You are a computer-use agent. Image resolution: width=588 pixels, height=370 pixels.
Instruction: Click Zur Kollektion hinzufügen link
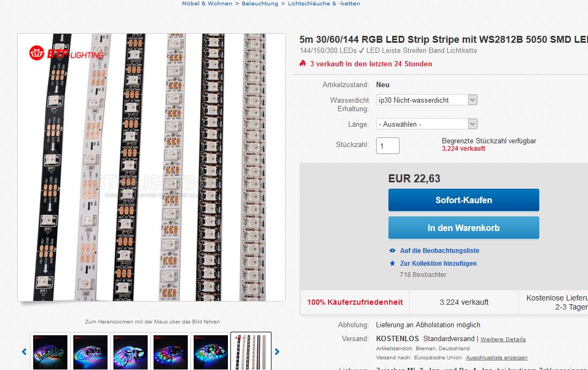click(x=438, y=263)
